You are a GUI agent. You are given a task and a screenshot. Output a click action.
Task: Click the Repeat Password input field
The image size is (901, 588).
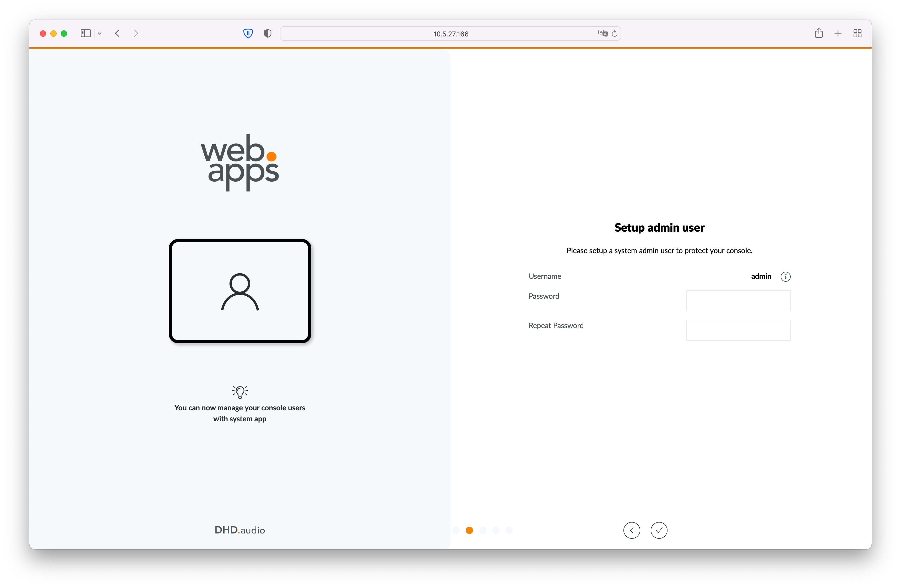(738, 330)
